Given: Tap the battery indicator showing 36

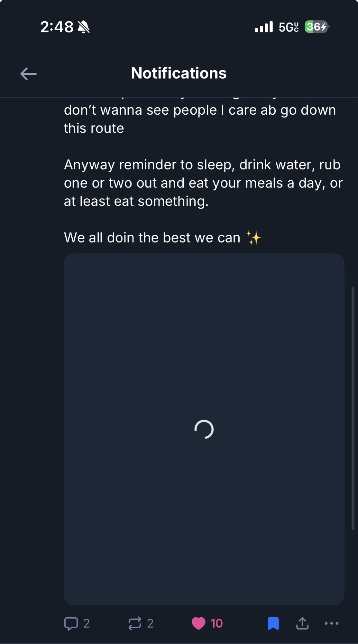Looking at the screenshot, I should (317, 27).
